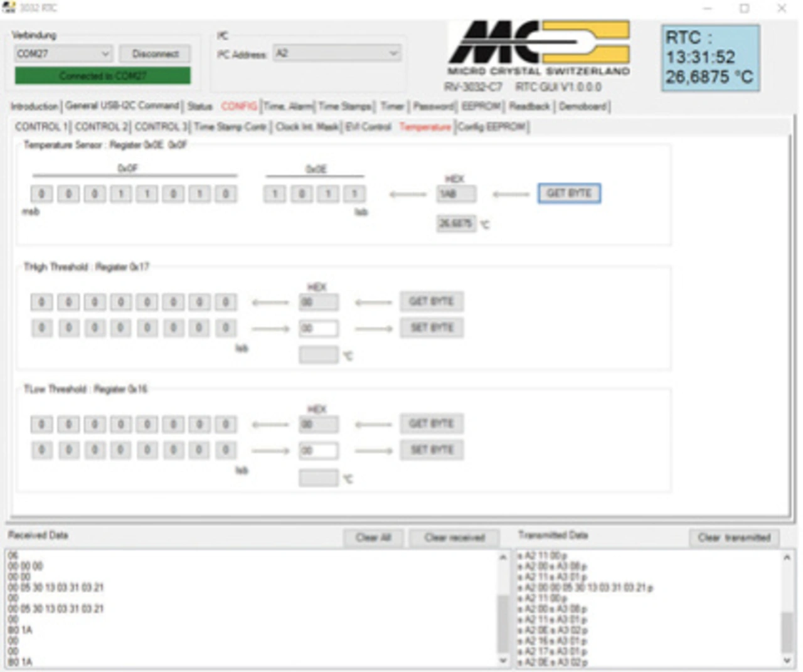Click the TLow Threshold HEX input field

tap(318, 451)
